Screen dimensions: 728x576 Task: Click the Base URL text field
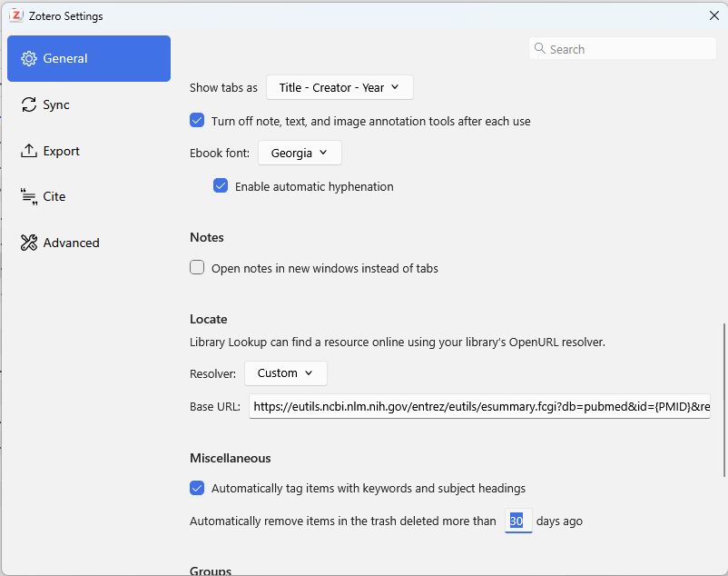click(479, 406)
